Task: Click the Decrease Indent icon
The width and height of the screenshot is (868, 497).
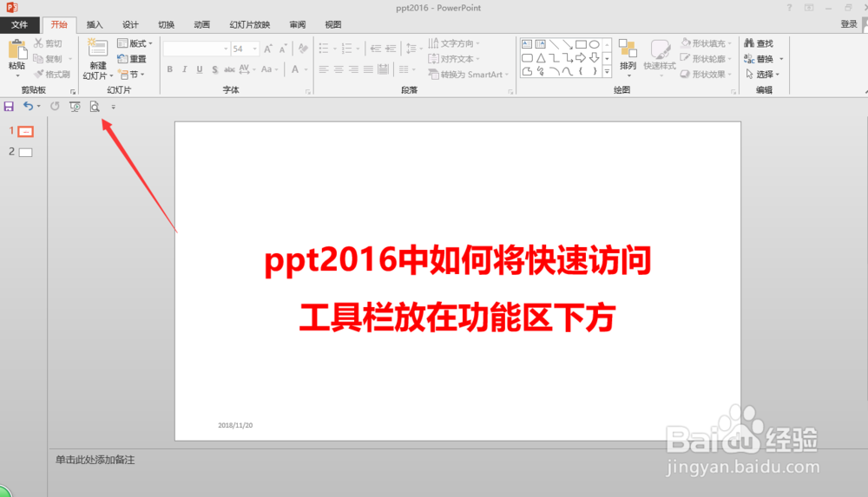Action: 376,49
